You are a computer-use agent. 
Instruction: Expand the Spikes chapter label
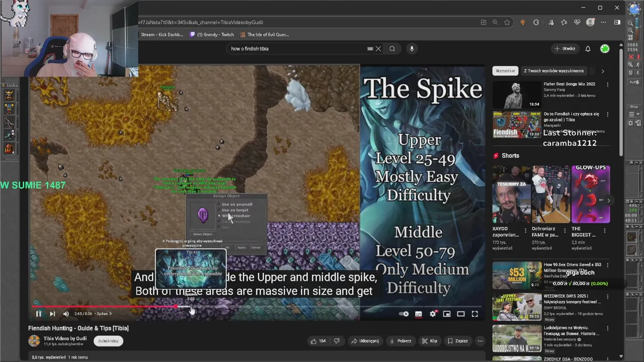pos(104,314)
